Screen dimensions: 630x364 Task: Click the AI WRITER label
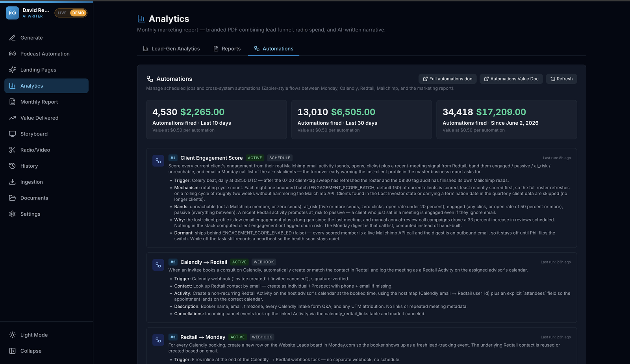[32, 17]
